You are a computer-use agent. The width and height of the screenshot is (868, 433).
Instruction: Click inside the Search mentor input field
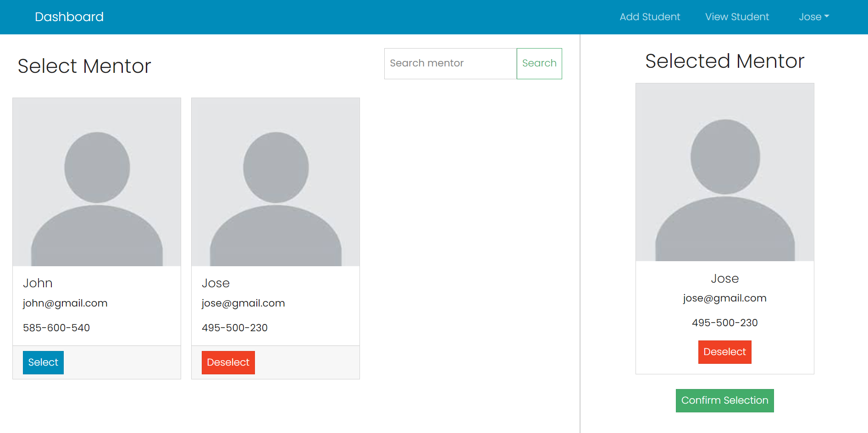450,63
